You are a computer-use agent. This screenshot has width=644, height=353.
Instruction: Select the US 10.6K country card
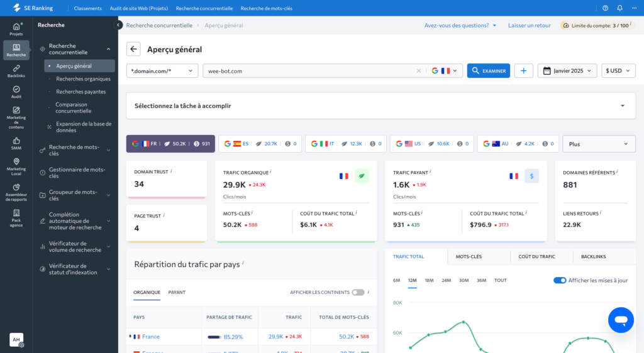pos(431,144)
